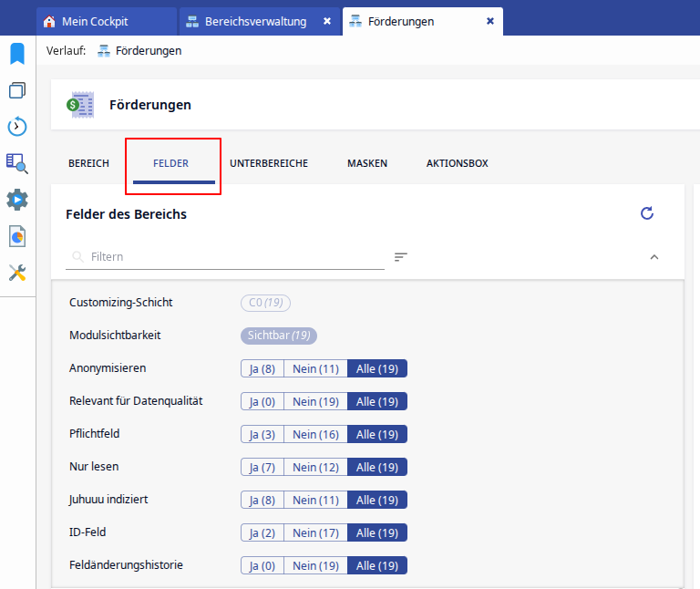
Task: Open the gear with play sidebar icon
Action: [17, 200]
